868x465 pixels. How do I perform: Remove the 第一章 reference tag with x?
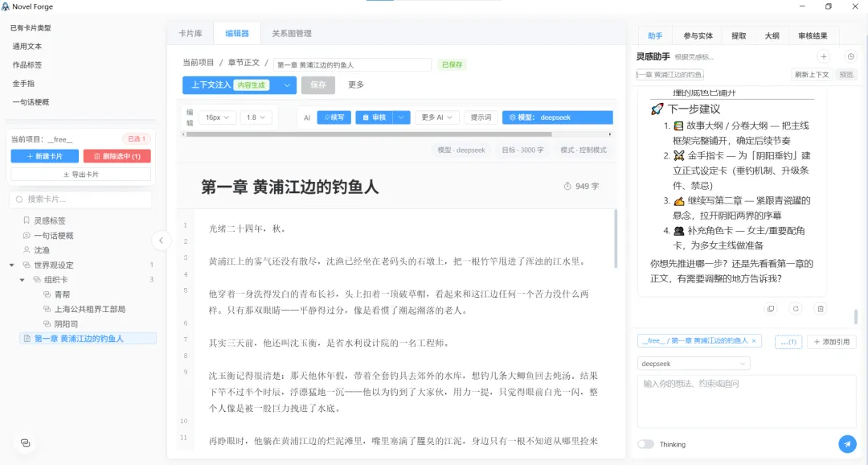click(753, 341)
